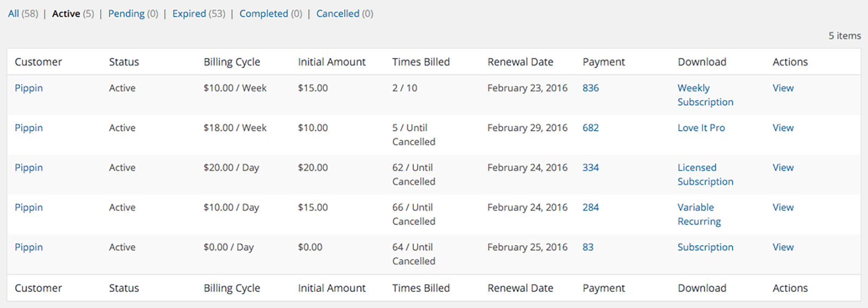868x308 pixels.
Task: Switch to the Pending filter
Action: [133, 14]
